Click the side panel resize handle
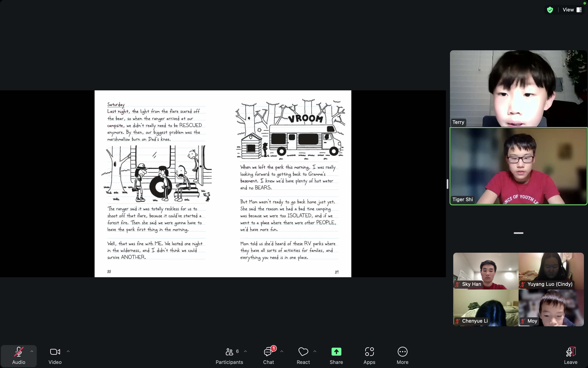The image size is (588, 368). [447, 184]
